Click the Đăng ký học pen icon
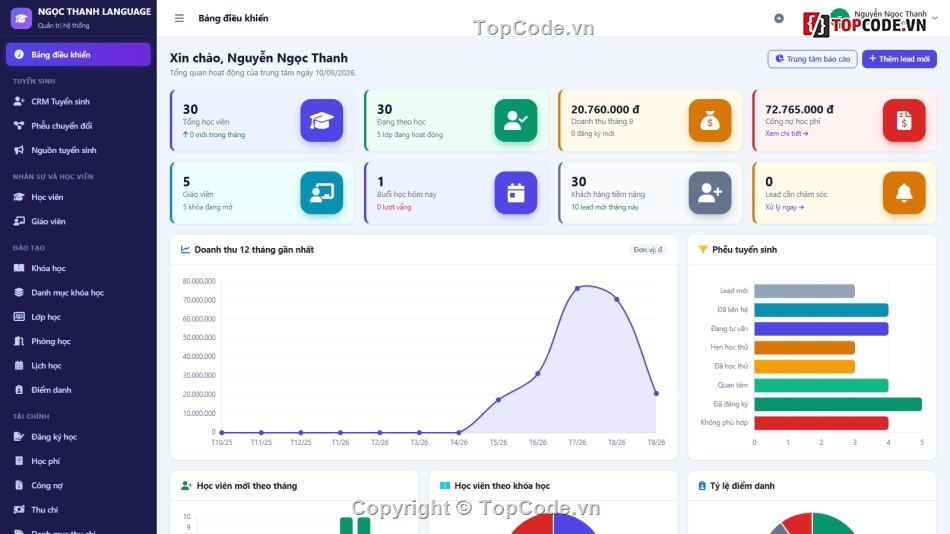Screen dimensions: 950x534 point(19,436)
